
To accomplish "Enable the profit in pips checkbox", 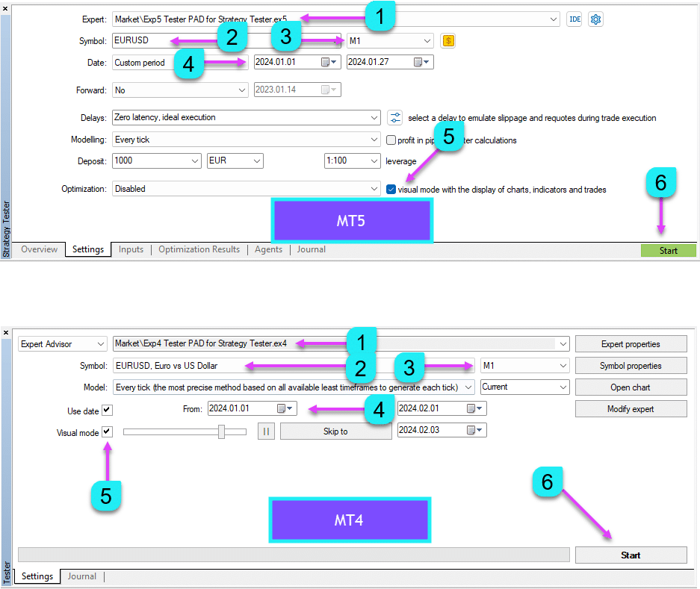I will pyautogui.click(x=391, y=140).
